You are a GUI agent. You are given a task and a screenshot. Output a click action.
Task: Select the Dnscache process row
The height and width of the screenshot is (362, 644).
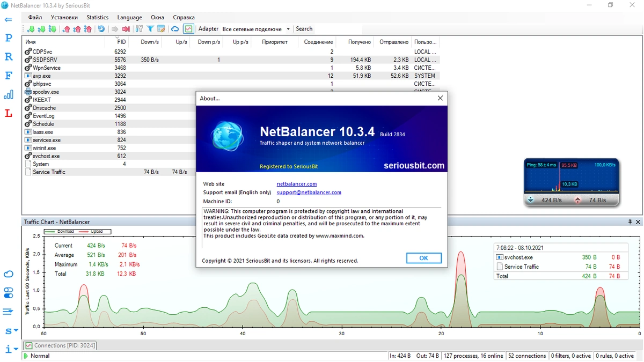coord(109,108)
